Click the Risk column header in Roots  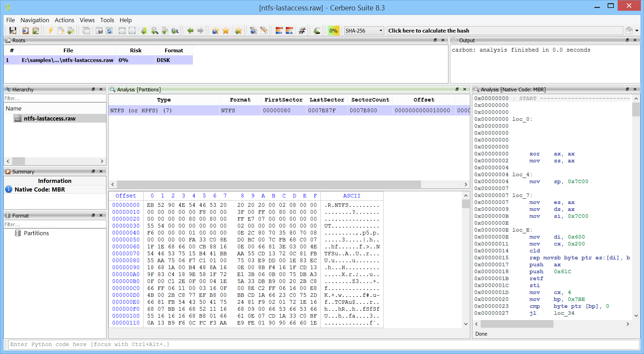(136, 51)
